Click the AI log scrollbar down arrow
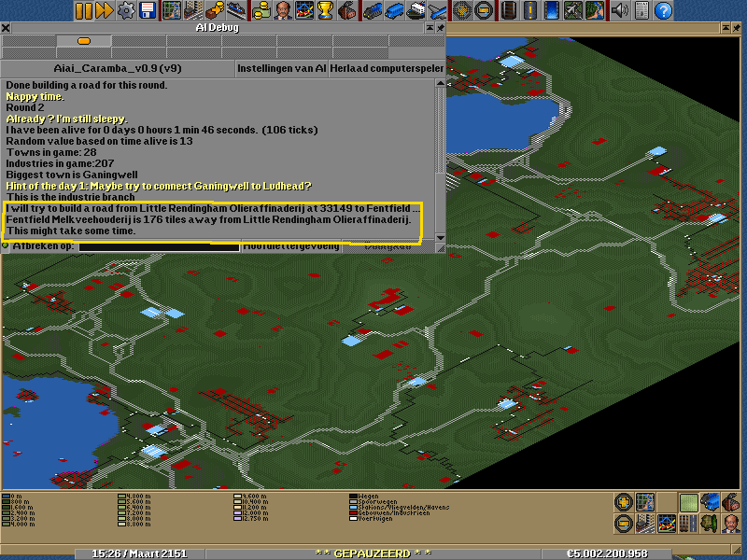The height and width of the screenshot is (560, 747). click(x=440, y=237)
